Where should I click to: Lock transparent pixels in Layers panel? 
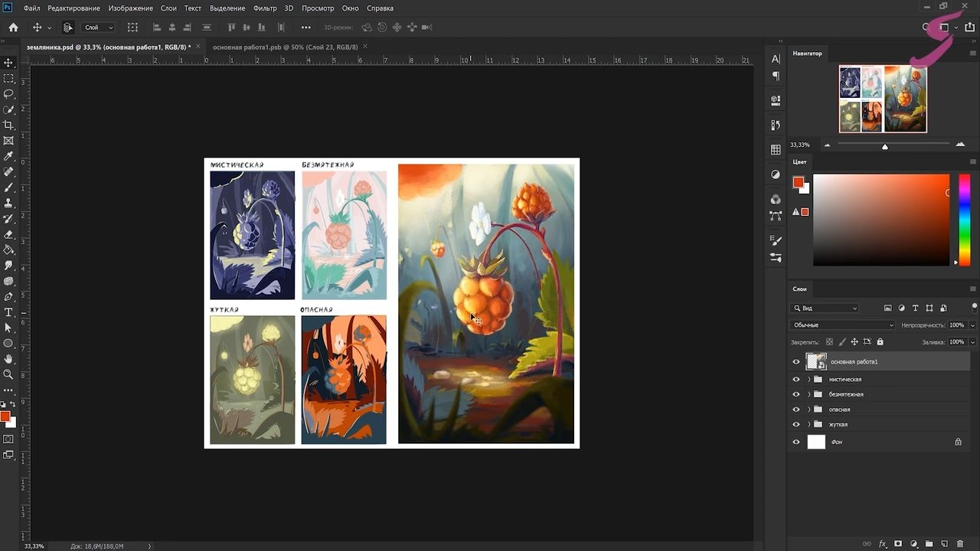(829, 342)
